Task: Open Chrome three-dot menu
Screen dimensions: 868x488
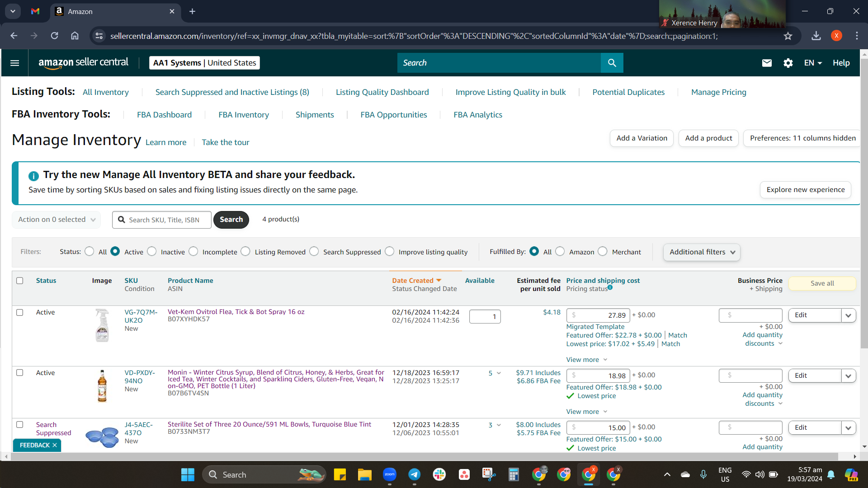Action: click(x=857, y=36)
